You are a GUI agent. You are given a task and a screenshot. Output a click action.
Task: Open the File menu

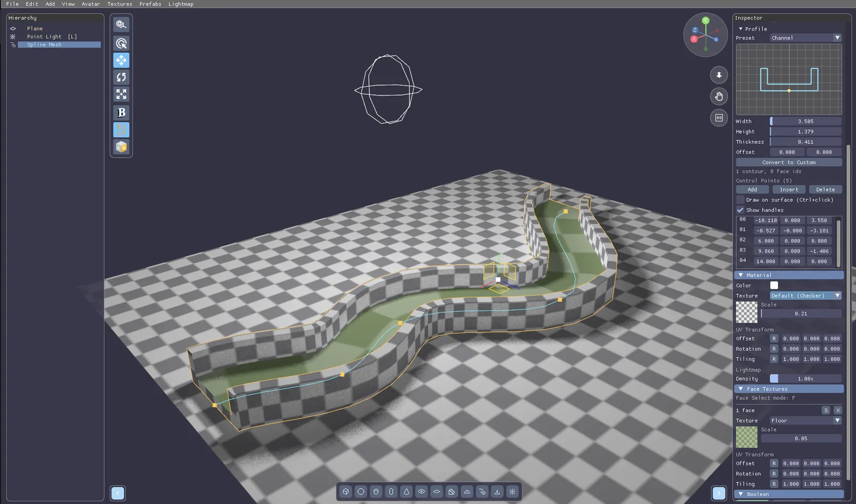point(12,4)
